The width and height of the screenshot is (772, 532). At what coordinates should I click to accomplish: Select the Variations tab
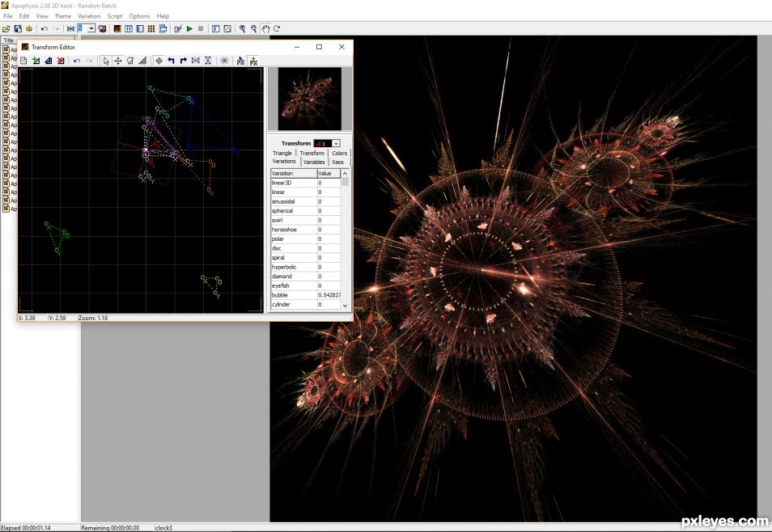[284, 162]
